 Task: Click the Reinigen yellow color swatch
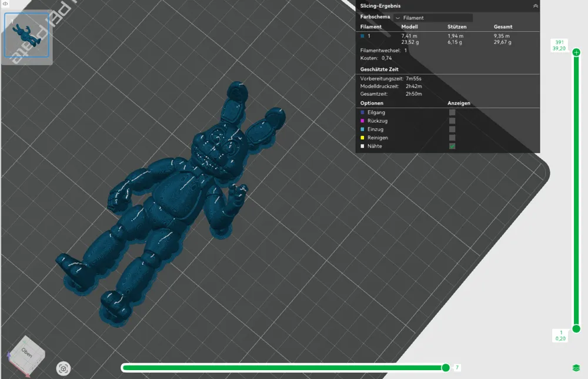click(x=362, y=137)
